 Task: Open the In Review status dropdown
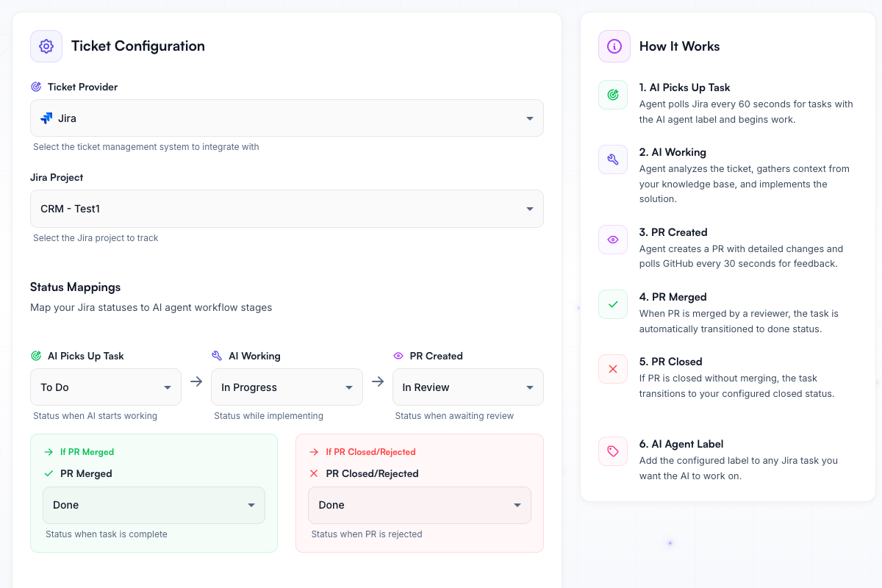pos(467,387)
